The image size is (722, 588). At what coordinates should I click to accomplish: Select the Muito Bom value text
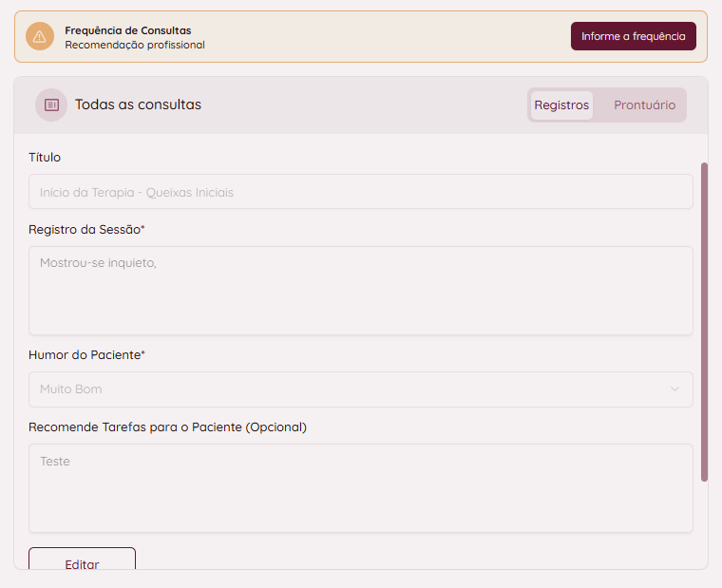[71, 389]
